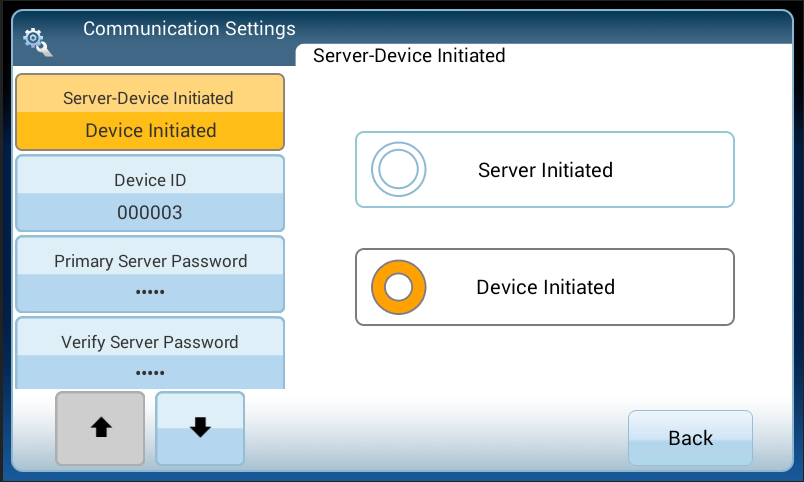Image resolution: width=804 pixels, height=482 pixels.
Task: Open the Verify Server Password setting
Action: coord(150,342)
